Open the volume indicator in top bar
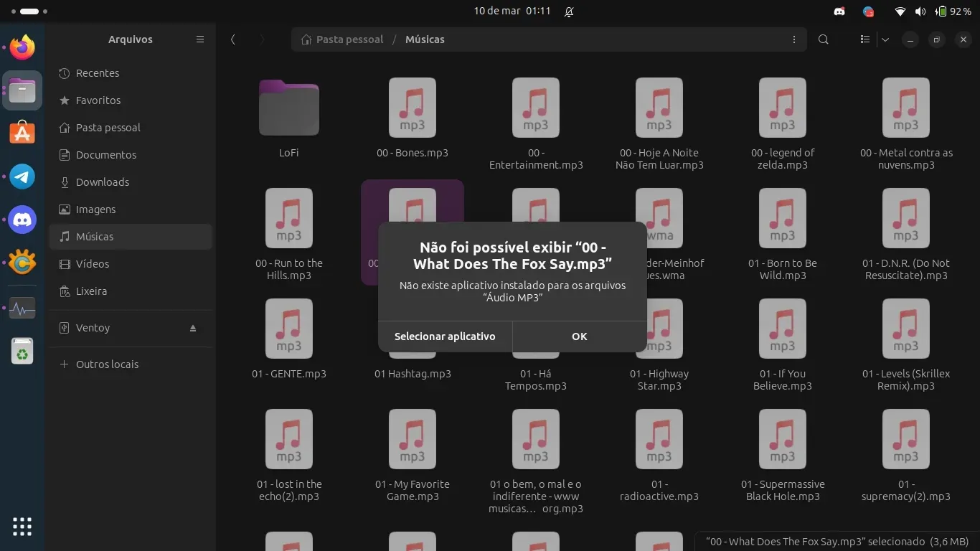Viewport: 980px width, 551px height. tap(920, 11)
